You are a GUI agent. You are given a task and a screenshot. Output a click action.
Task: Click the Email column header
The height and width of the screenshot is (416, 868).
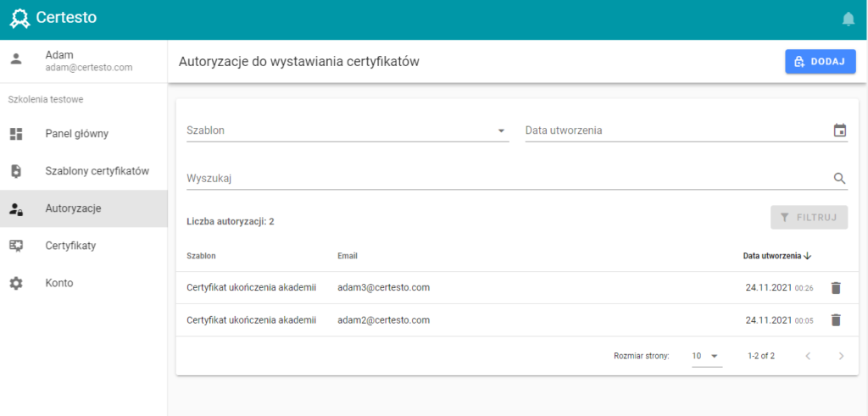tap(348, 256)
